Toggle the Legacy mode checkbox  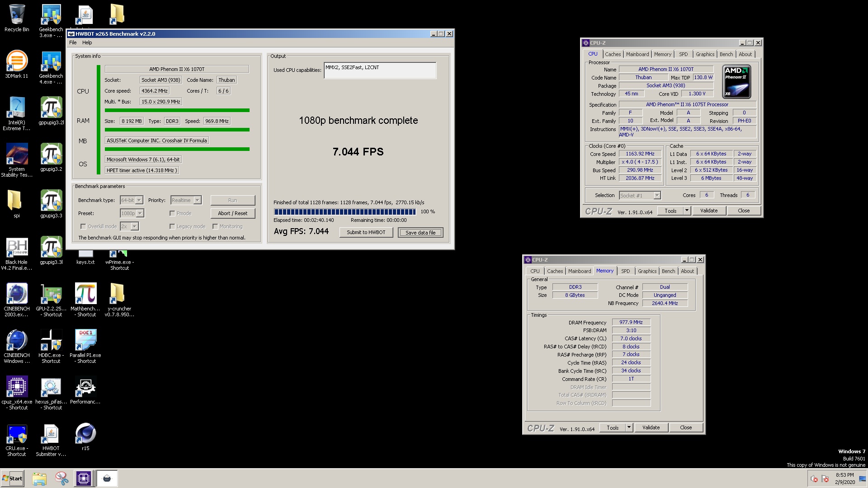point(172,226)
